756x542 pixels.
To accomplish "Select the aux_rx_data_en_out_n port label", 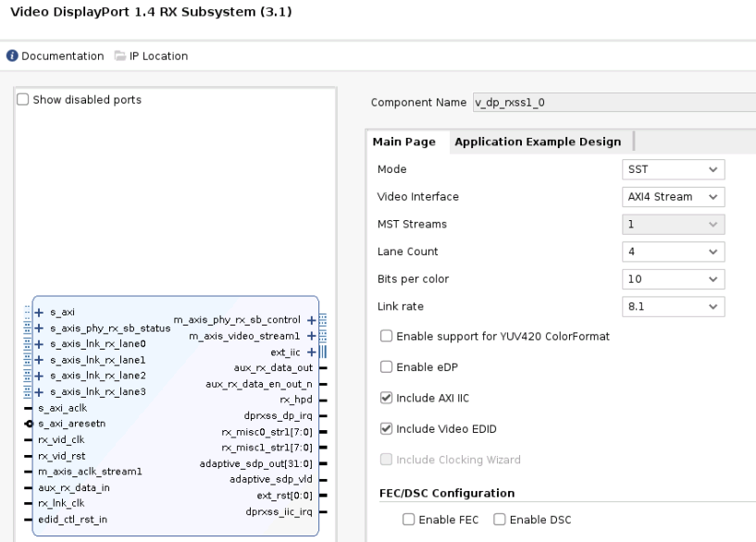I will coord(259,385).
